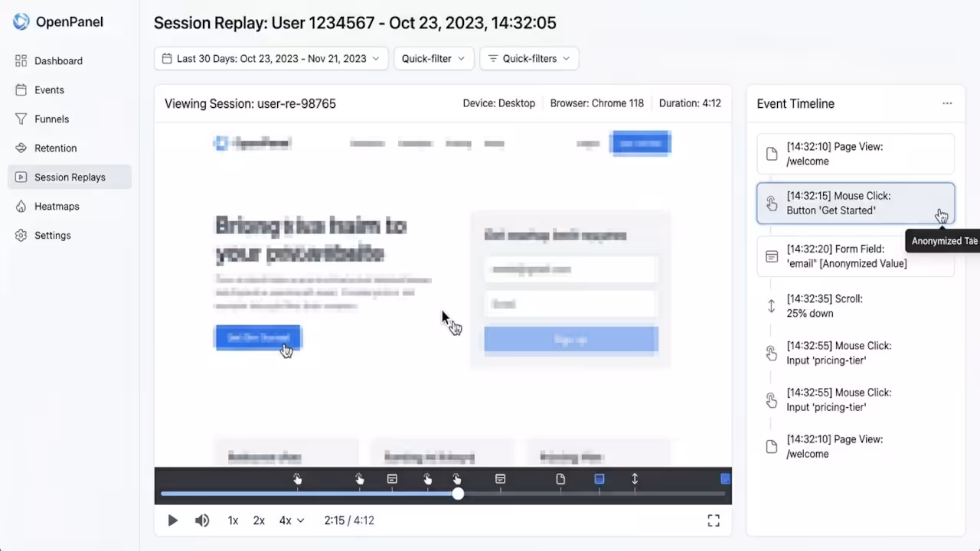Click the OpenPanel logo icon
The width and height of the screenshot is (980, 551).
(21, 22)
